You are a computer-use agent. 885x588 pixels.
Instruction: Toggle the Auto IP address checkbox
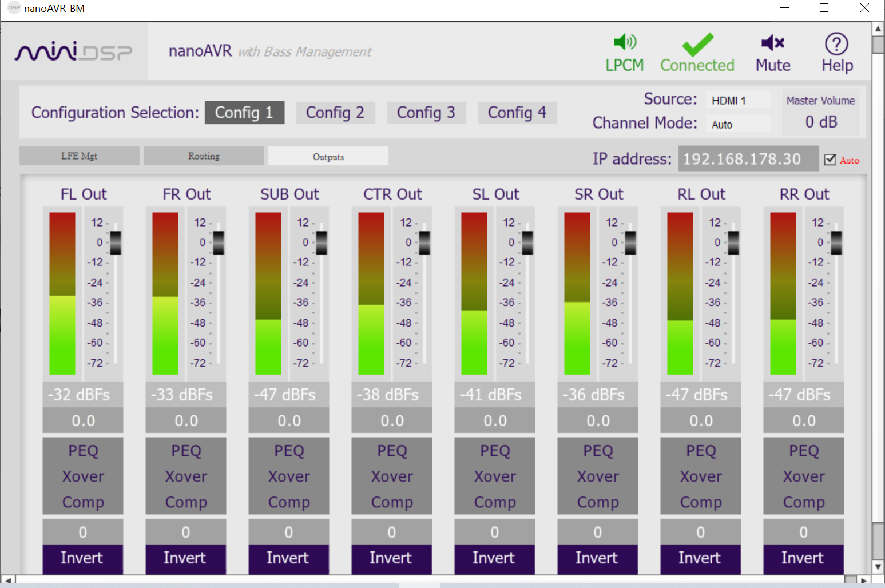coord(830,160)
